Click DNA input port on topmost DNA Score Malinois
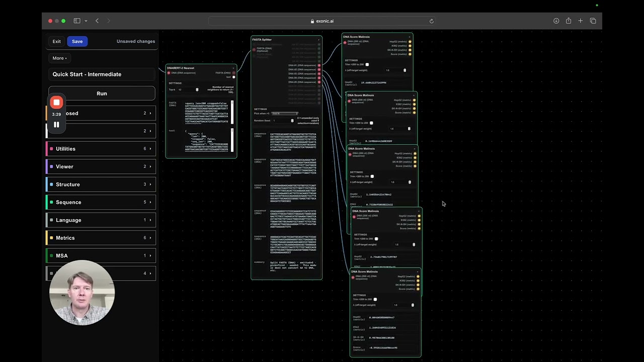 point(345,42)
